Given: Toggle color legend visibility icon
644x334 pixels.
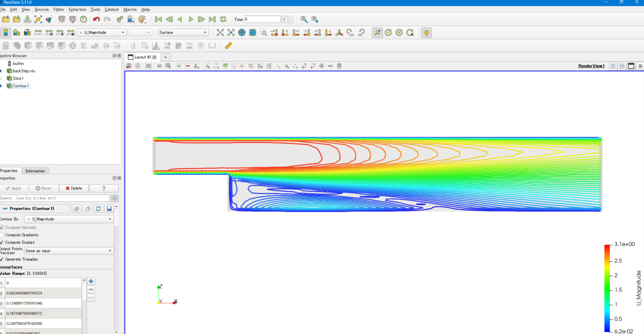Looking at the screenshot, I should point(6,32).
